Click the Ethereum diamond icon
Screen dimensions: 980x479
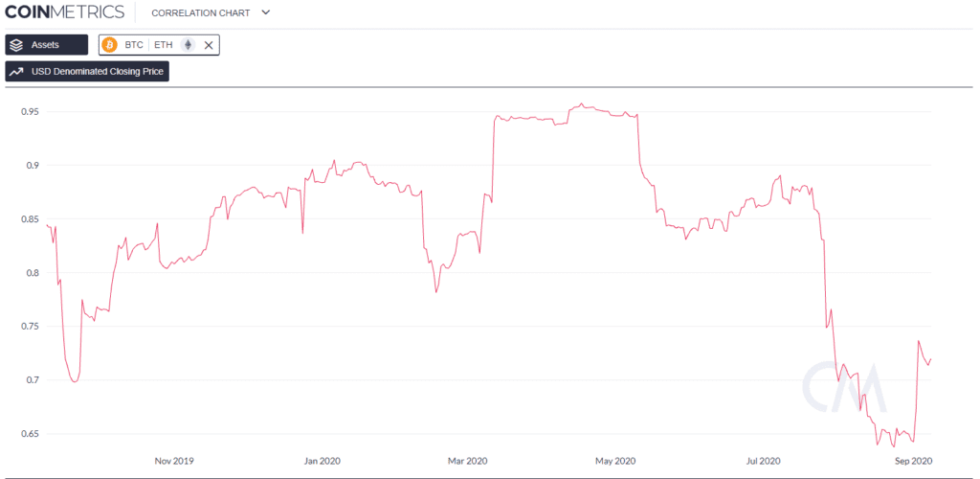click(x=188, y=45)
